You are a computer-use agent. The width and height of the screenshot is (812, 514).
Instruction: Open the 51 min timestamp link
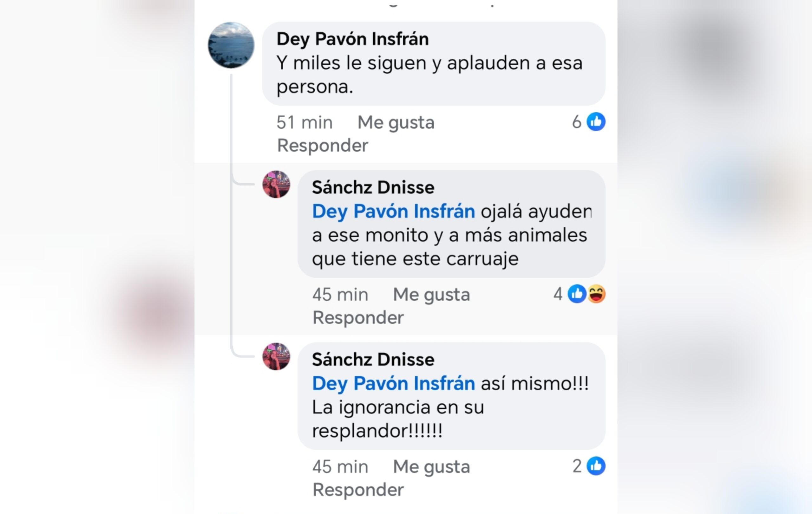coord(304,122)
